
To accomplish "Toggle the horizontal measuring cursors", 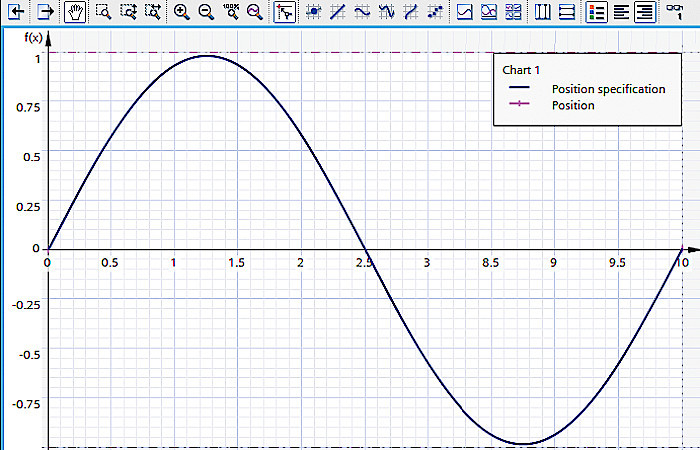I will tap(567, 12).
